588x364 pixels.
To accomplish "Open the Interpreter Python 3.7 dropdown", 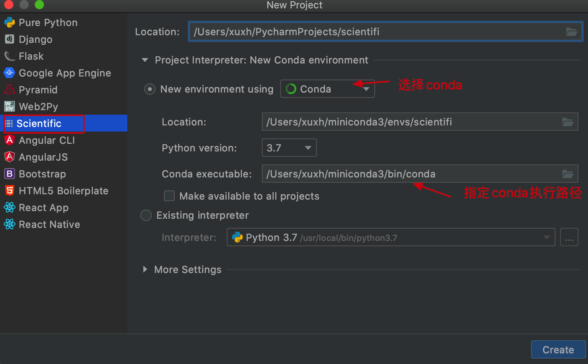I will click(x=391, y=237).
